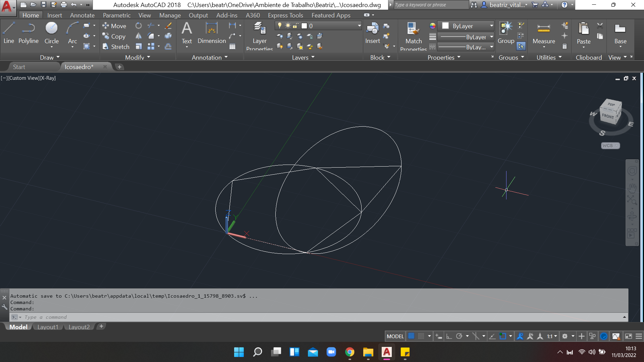Click the layer 0 color swatch
This screenshot has width=644, height=362.
(304, 26)
